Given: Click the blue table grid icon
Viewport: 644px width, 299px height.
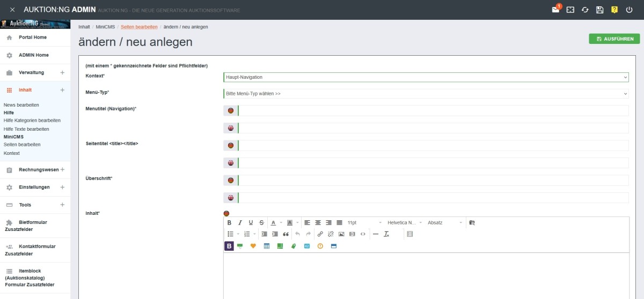Looking at the screenshot, I should click(267, 246).
